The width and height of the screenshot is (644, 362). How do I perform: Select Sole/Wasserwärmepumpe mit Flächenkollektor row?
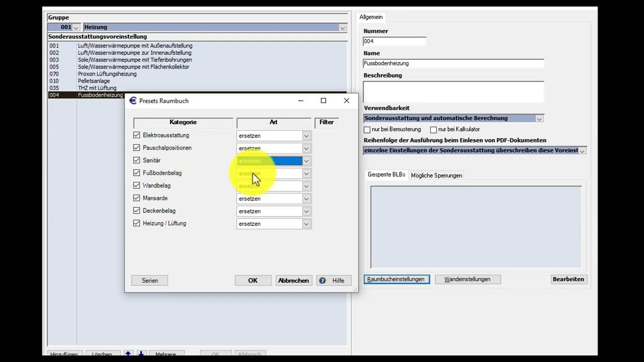tap(197, 67)
